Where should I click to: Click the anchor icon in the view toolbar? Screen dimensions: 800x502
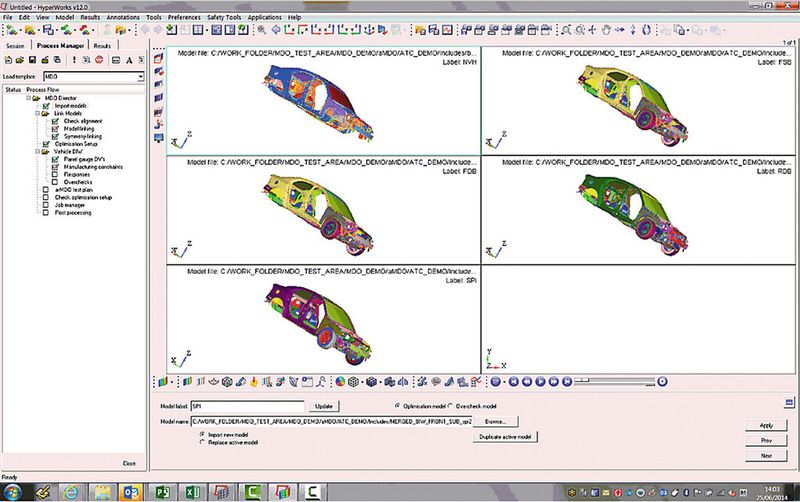[x=369, y=30]
